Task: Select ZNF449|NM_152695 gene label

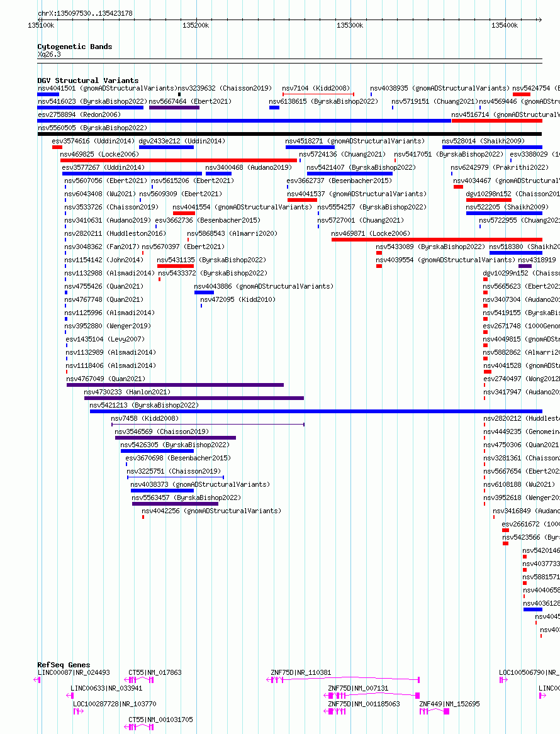Action: pyautogui.click(x=449, y=704)
